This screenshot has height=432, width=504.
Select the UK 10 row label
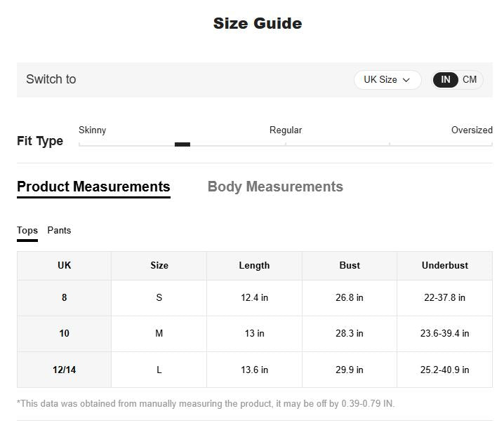point(65,334)
